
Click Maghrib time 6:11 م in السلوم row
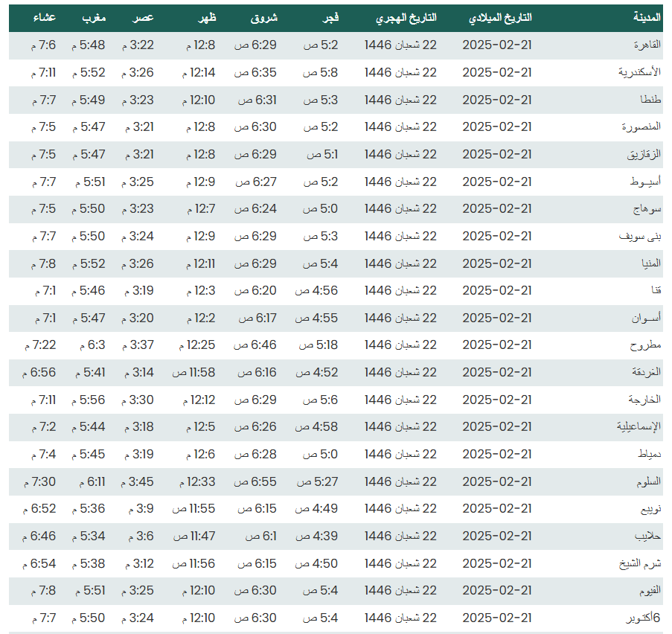coord(92,481)
